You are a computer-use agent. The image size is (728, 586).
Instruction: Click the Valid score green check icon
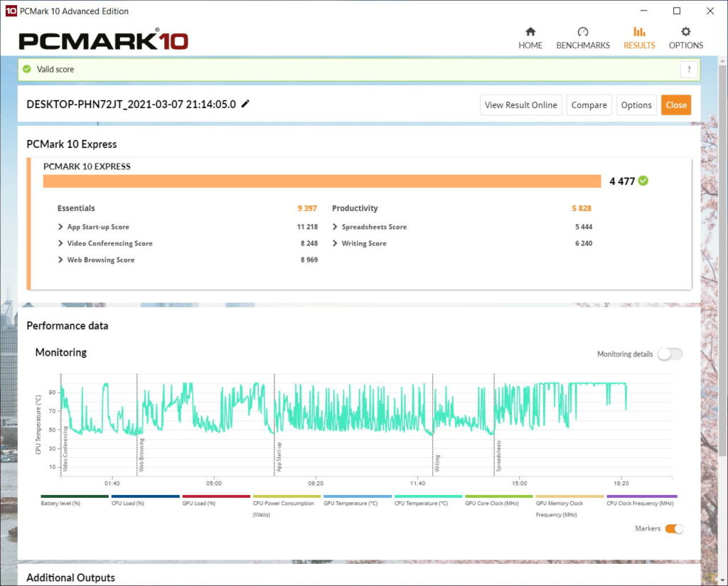(x=27, y=69)
